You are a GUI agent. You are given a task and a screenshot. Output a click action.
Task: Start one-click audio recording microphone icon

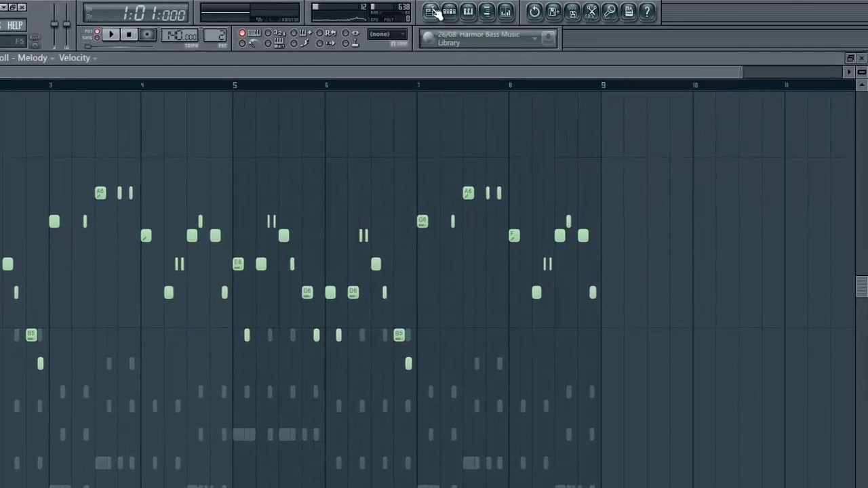click(610, 12)
